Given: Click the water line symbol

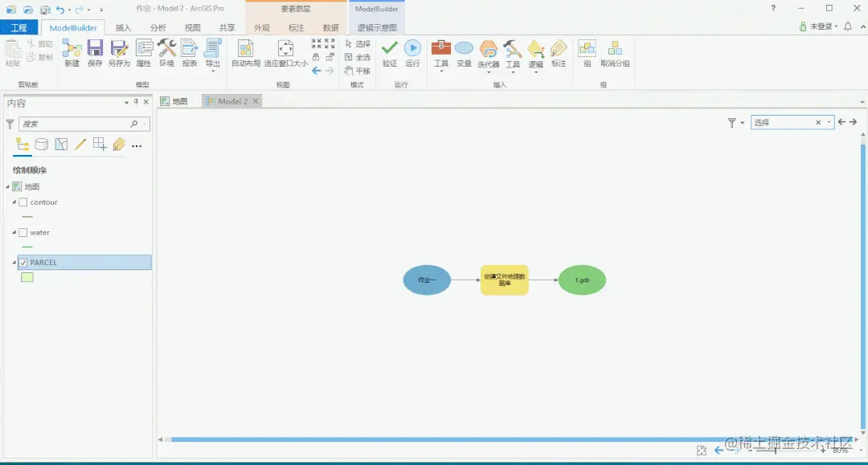Looking at the screenshot, I should click(x=27, y=247).
